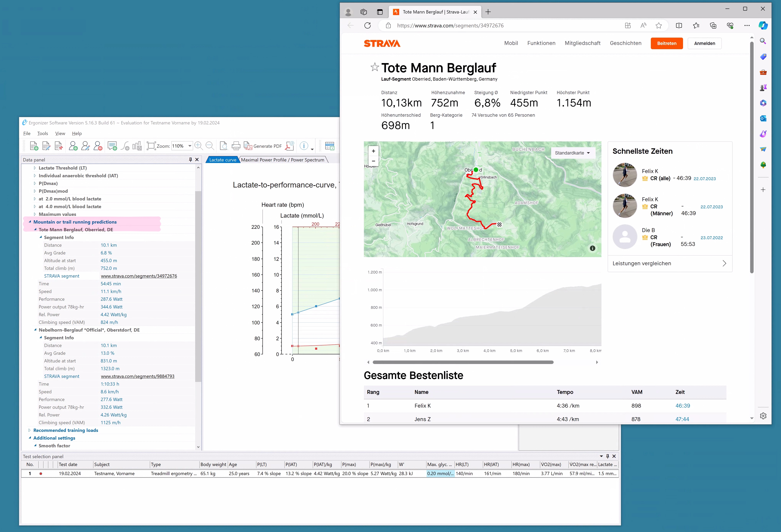Screen dimensions: 781x532
Task: Expand Lactate Threshold (LT) node
Action: (35, 168)
